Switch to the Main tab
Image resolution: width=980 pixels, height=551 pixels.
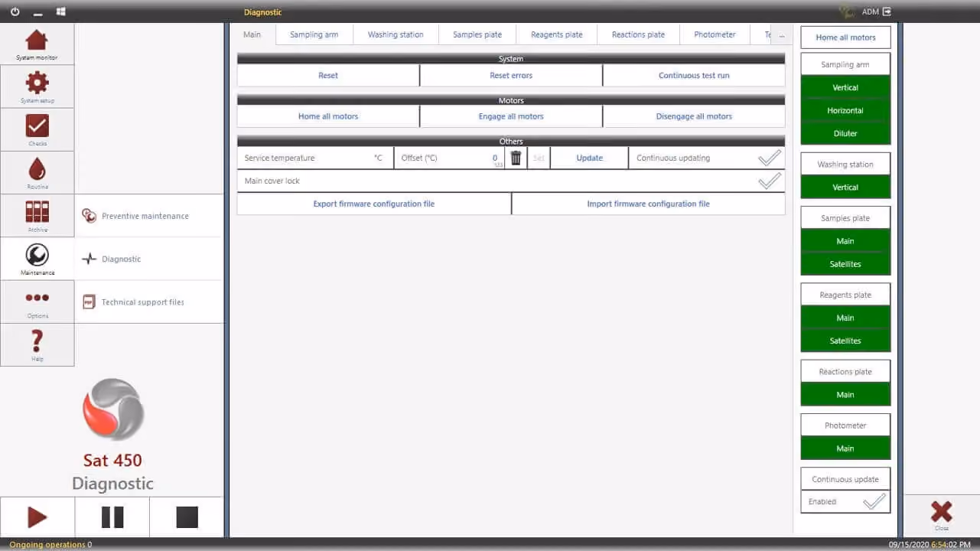252,34
